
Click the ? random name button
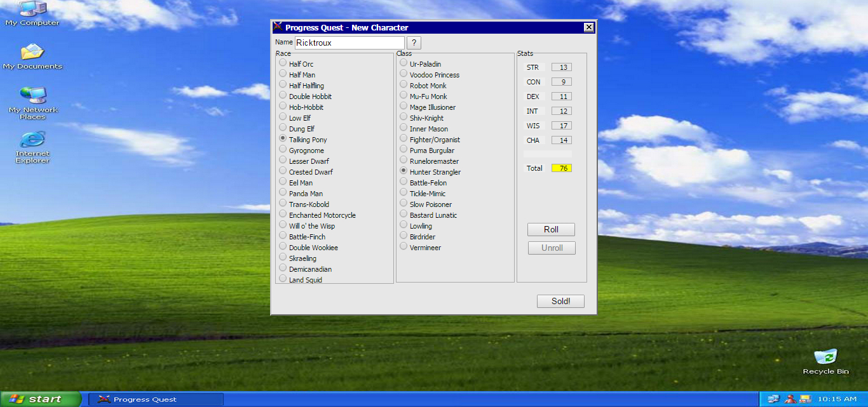(x=414, y=43)
